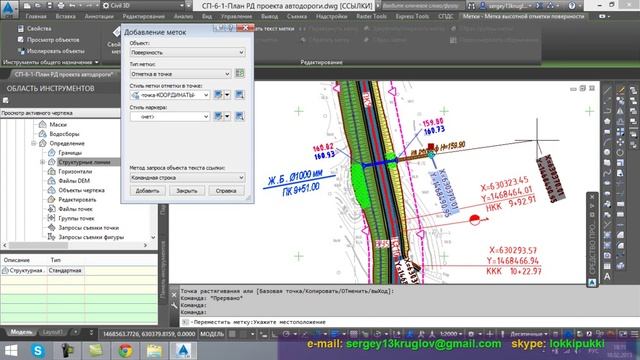Select the Multiline Text 'A' tool
Image resolution: width=640 pixels, height=360 pixels.
pyautogui.click(x=607, y=276)
